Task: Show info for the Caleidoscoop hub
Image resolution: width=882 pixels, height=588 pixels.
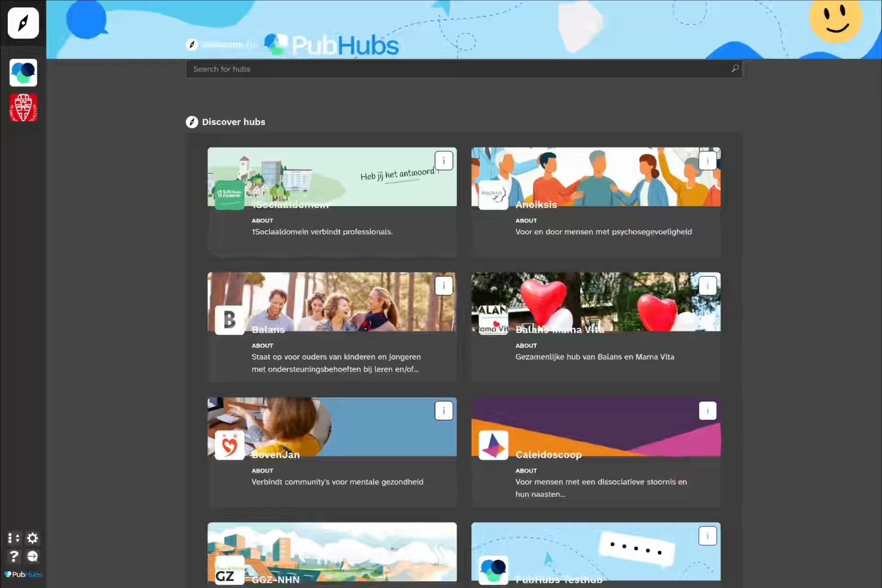Action: (707, 411)
